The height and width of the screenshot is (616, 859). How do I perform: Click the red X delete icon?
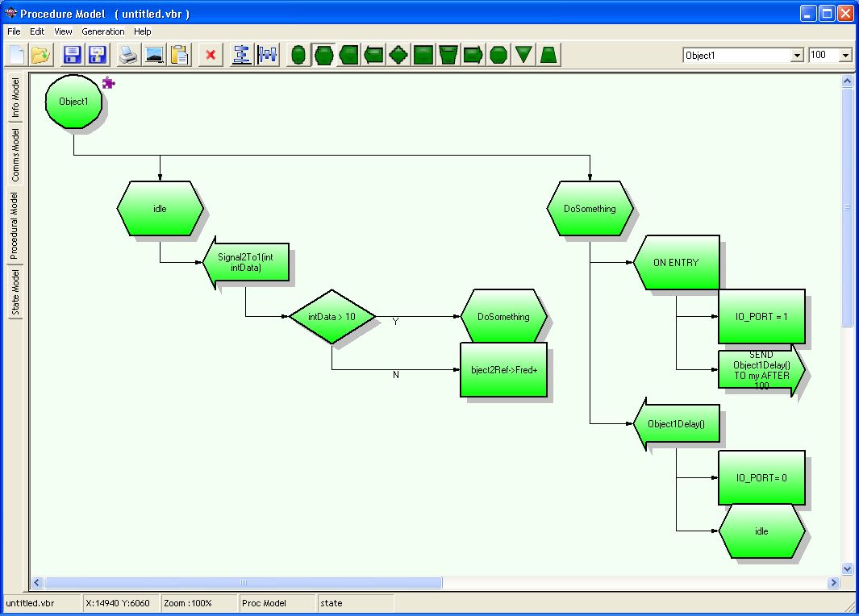(x=211, y=55)
